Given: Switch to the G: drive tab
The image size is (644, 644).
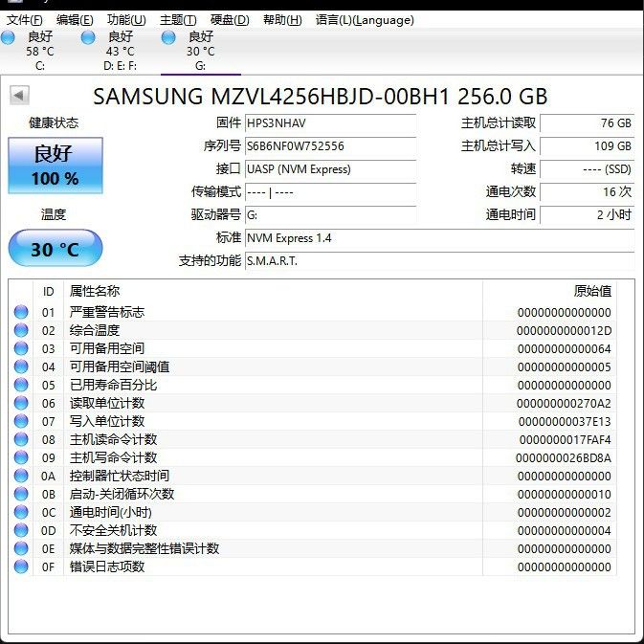Looking at the screenshot, I should (x=200, y=51).
